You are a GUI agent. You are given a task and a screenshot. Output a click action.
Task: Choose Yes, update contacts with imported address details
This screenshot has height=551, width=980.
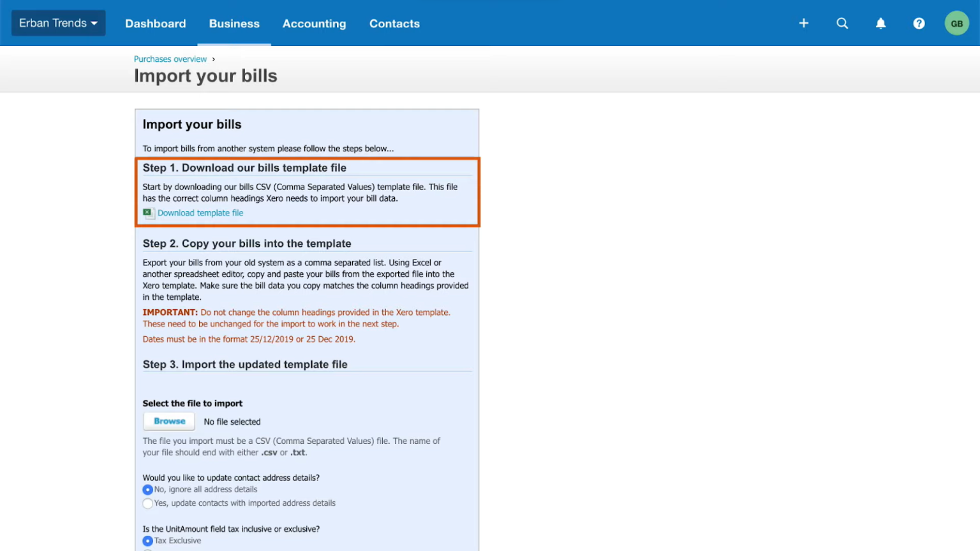(147, 503)
